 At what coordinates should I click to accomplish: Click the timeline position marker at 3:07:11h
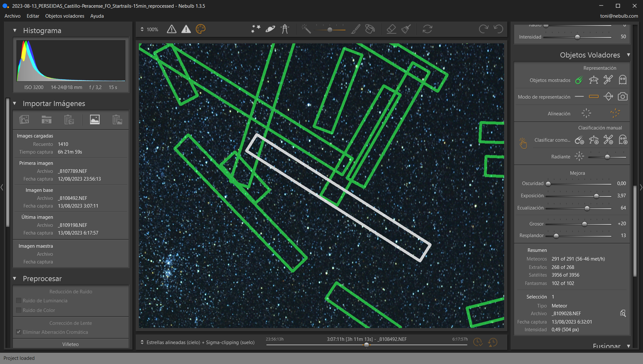coord(366,345)
